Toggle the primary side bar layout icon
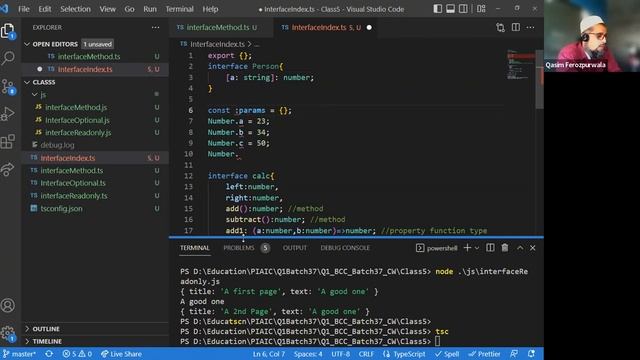This screenshot has width=640, height=360. (438, 9)
